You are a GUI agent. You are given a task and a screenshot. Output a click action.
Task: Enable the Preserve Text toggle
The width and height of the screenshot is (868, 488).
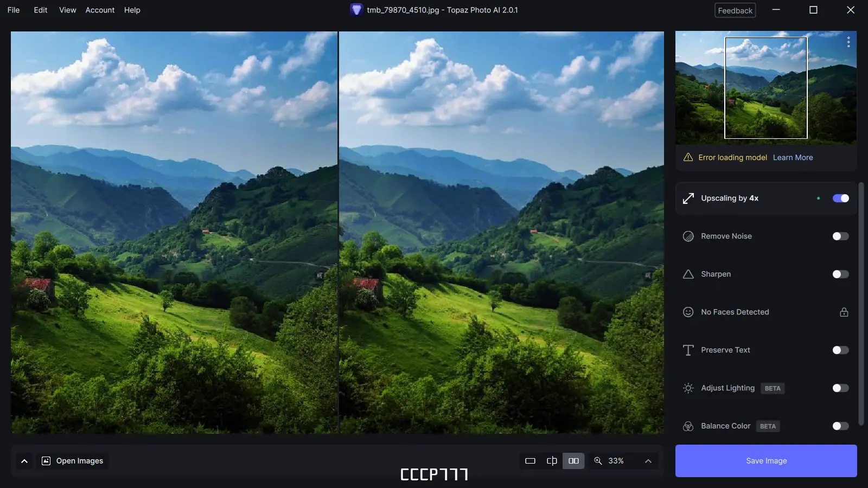[841, 350]
